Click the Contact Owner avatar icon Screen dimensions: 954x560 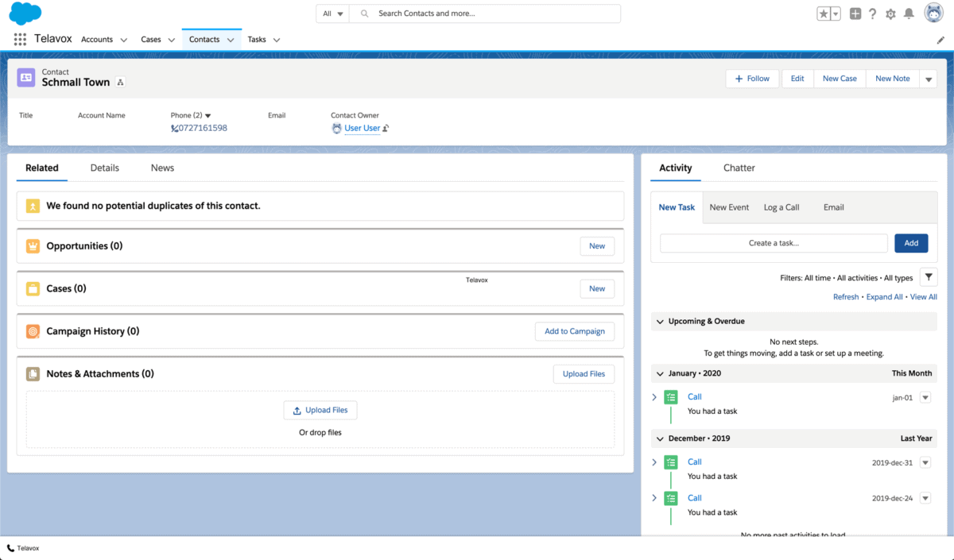336,128
